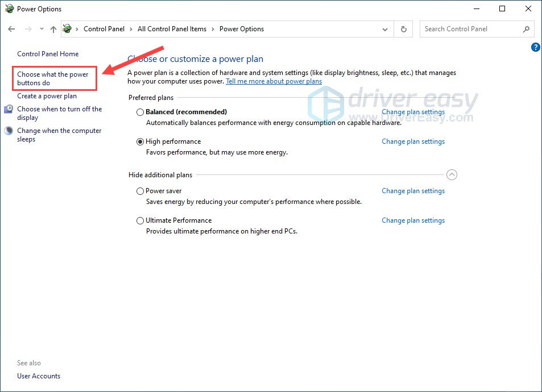Image resolution: width=542 pixels, height=392 pixels.
Task: Navigate up one level with the up arrow
Action: (x=53, y=28)
